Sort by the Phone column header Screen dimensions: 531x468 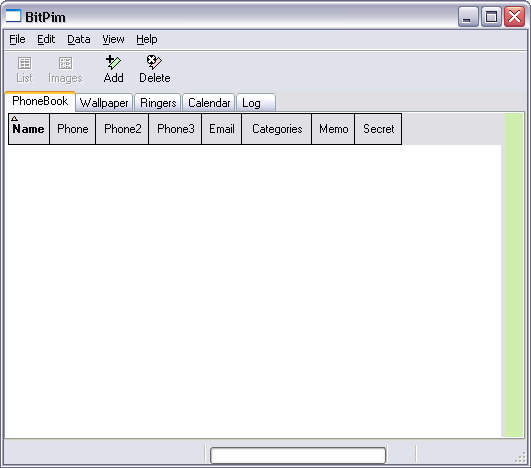(x=72, y=129)
